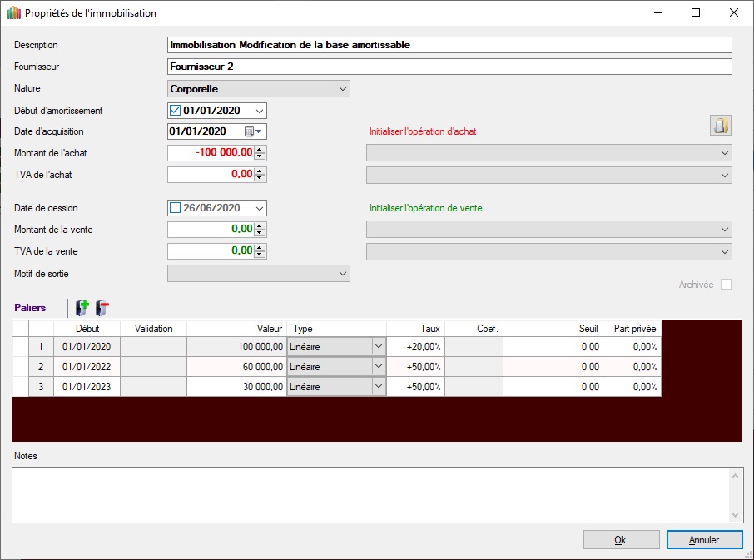Screen dimensions: 754x560
Task: Click the Valeur column header
Action: 236,329
